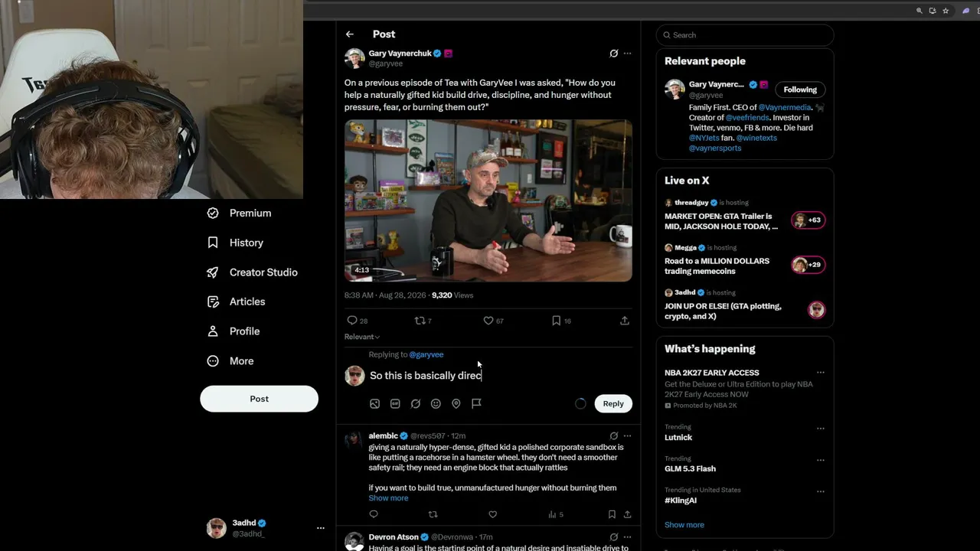The image size is (980, 551).
Task: Tag a location in the reply
Action: point(456,403)
